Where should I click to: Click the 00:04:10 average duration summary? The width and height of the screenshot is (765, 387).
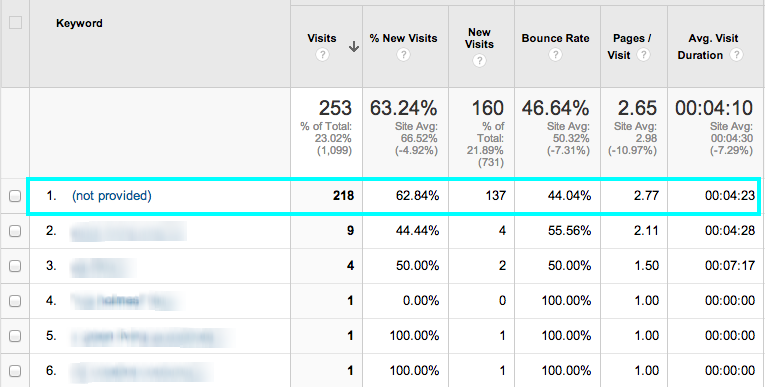pos(714,108)
